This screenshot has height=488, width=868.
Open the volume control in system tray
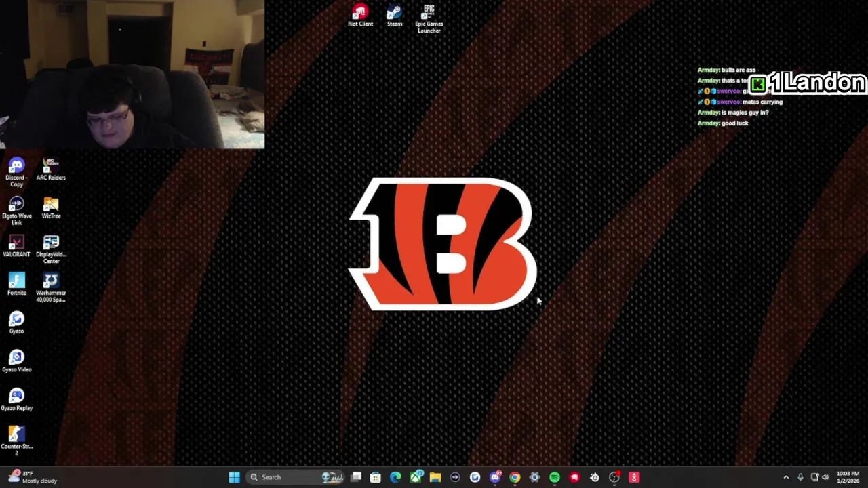825,477
